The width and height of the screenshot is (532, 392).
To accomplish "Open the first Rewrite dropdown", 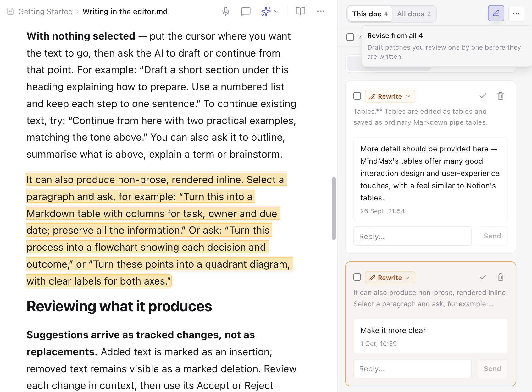I will coord(390,96).
